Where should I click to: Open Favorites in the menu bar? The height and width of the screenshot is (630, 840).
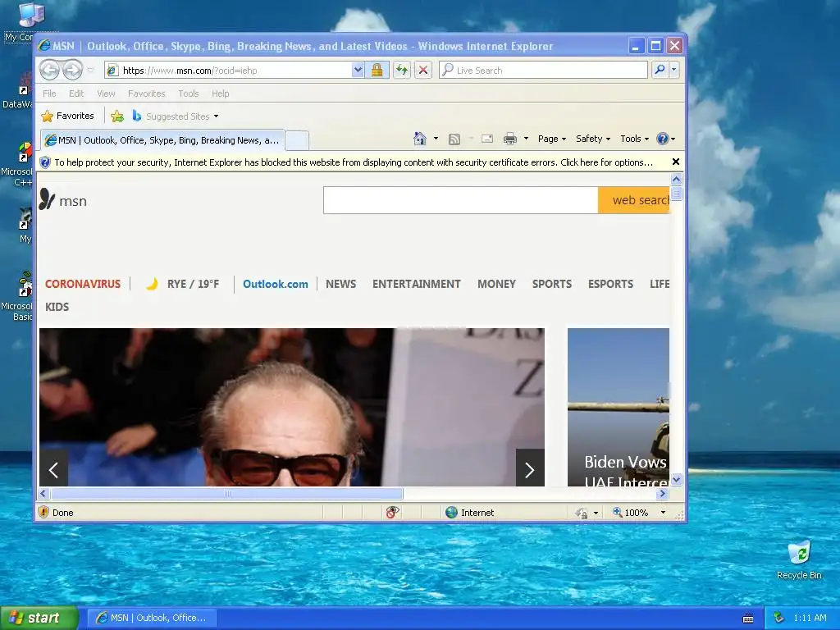(x=146, y=94)
